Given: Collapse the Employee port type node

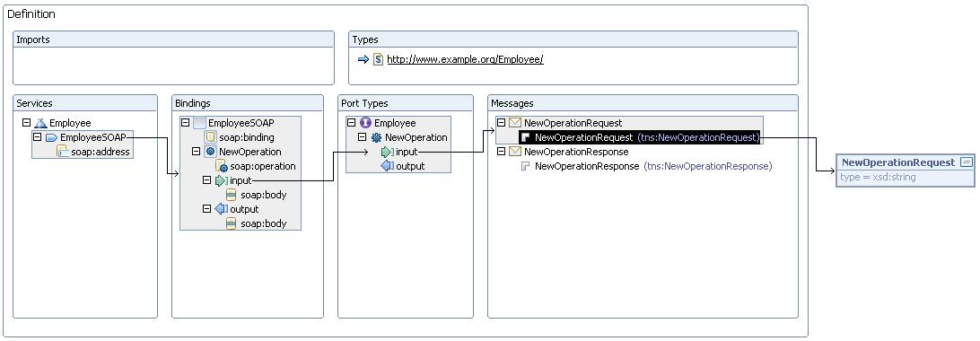Looking at the screenshot, I should coord(351,123).
